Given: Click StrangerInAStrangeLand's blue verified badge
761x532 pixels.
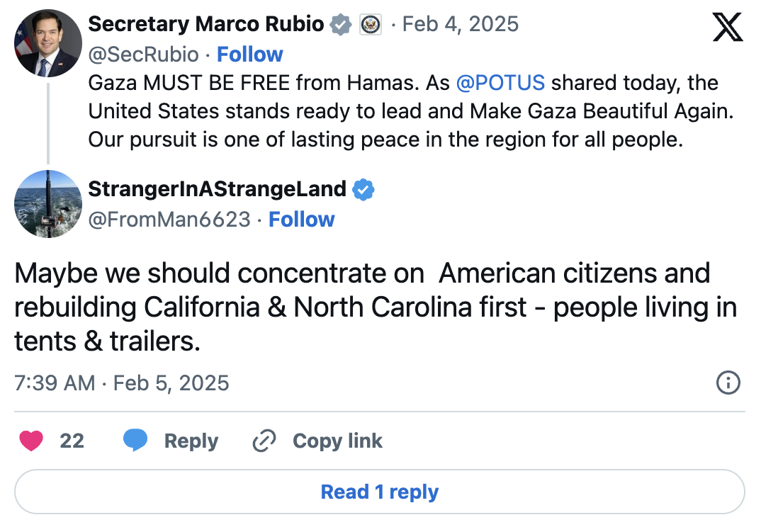Looking at the screenshot, I should click(x=363, y=190).
